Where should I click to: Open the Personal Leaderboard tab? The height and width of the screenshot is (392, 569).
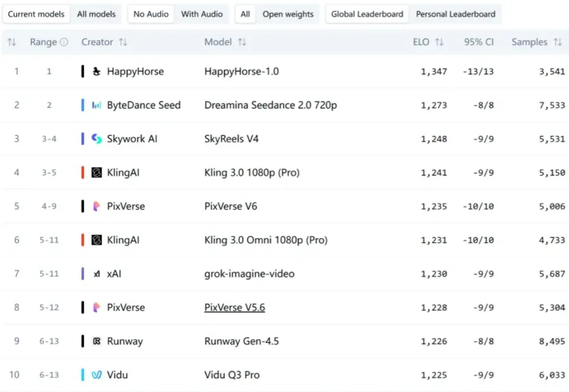pyautogui.click(x=455, y=14)
